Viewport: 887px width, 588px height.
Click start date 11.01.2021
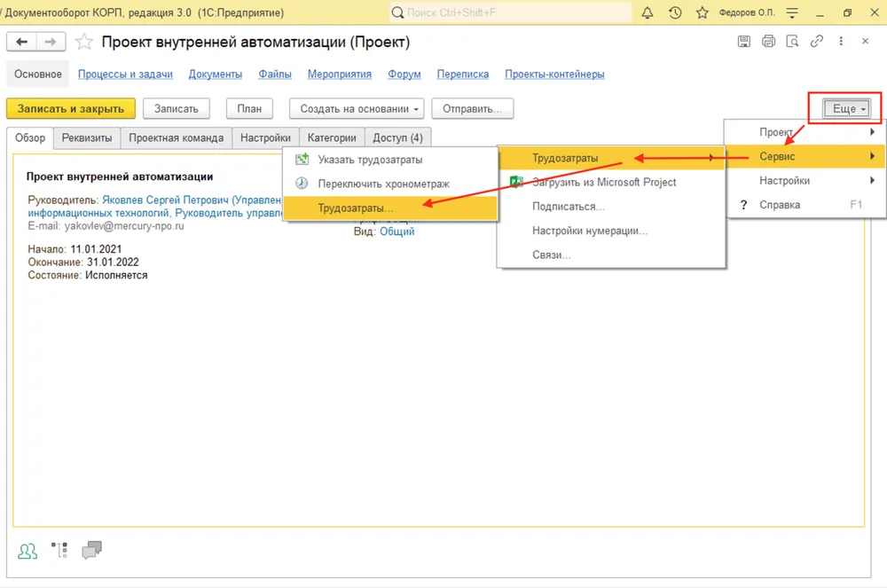pos(96,249)
